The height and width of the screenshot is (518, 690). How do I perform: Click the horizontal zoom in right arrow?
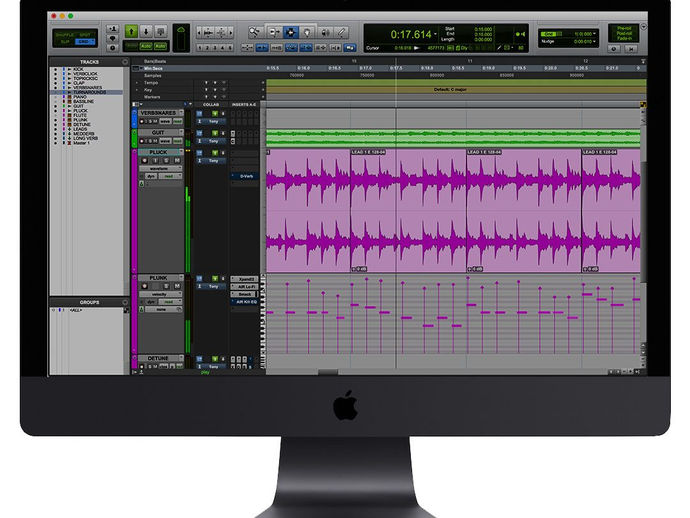231,32
